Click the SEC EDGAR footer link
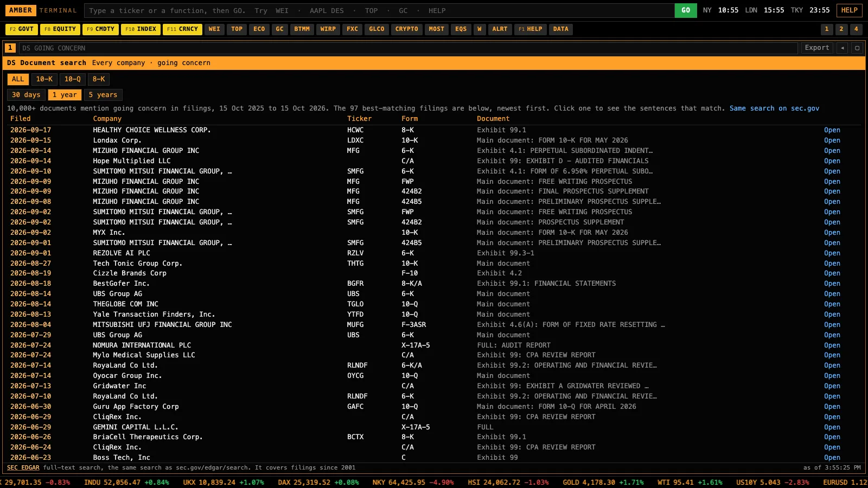The width and height of the screenshot is (868, 488). tap(23, 467)
